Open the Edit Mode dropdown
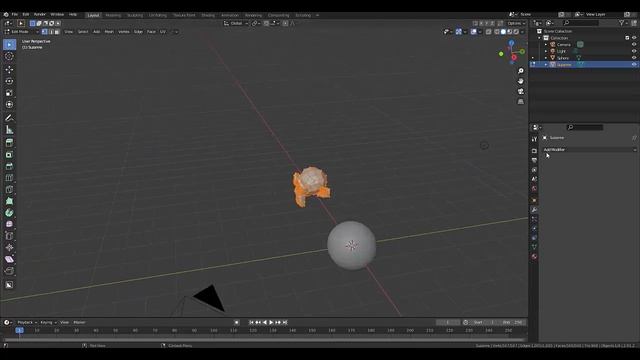The height and width of the screenshot is (360, 640). point(21,31)
